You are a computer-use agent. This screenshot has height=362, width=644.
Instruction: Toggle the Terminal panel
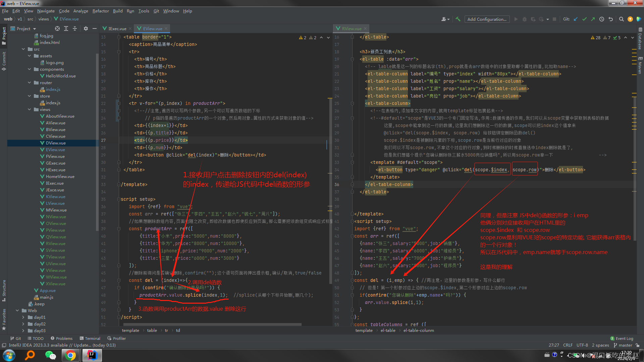tap(90, 338)
